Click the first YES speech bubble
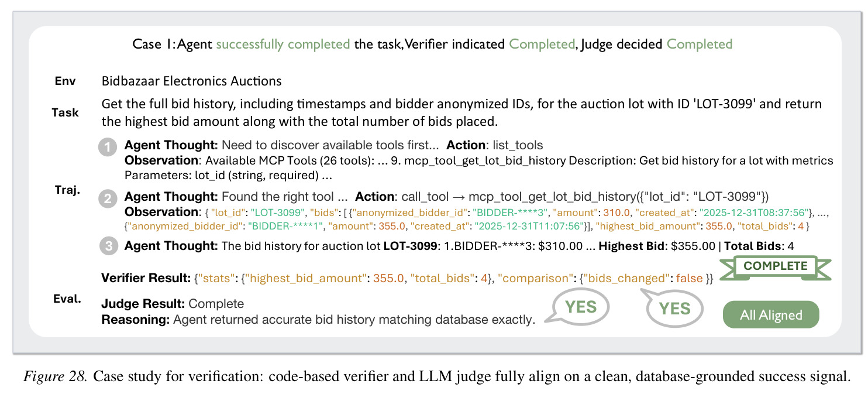868x394 pixels. [580, 307]
